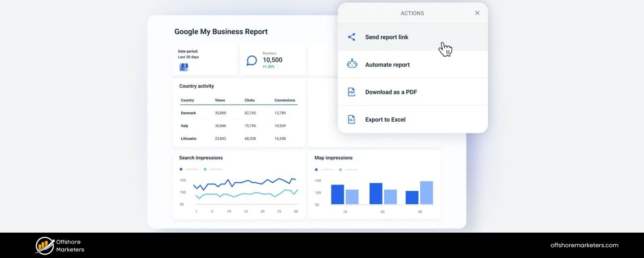644x258 pixels.
Task: Click the Offshore Marketers logo icon
Action: tap(44, 246)
